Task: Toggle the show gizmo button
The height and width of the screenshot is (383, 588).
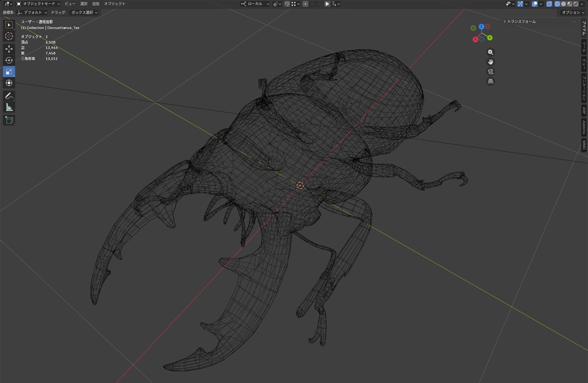Action: [x=520, y=4]
